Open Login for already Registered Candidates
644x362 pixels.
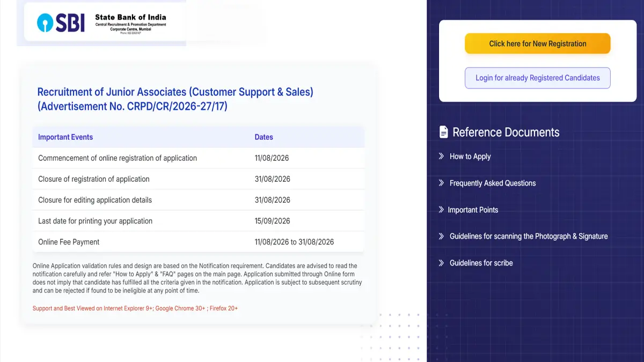[x=537, y=78]
